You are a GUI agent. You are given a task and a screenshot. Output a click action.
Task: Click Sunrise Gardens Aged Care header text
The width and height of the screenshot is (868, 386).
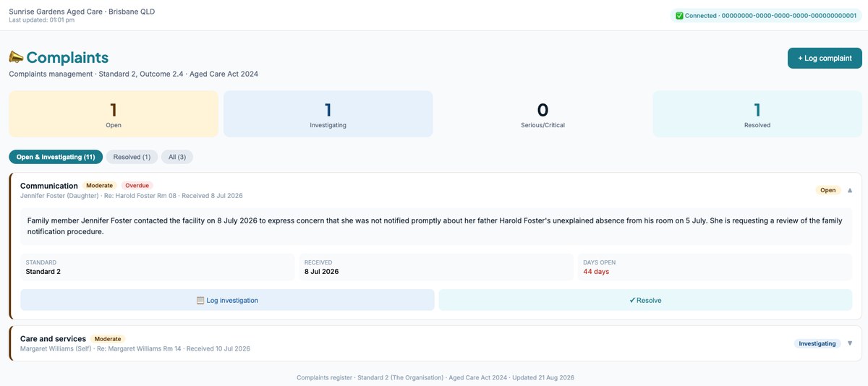(82, 12)
